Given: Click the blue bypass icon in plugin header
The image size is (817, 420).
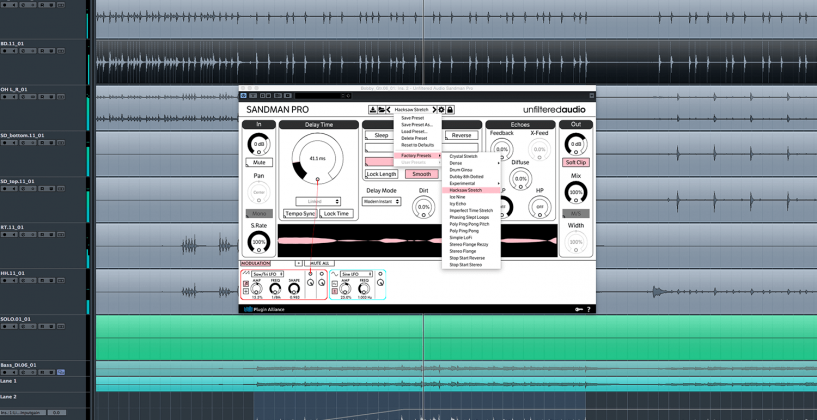Looking at the screenshot, I should coord(243,95).
